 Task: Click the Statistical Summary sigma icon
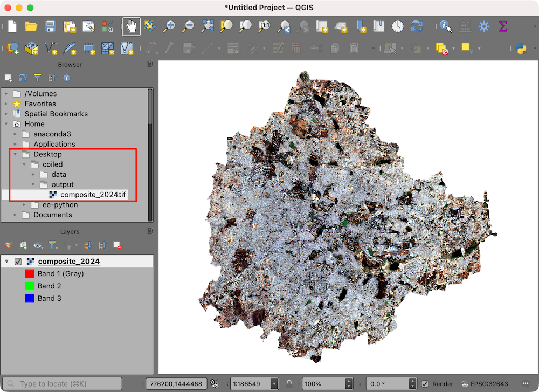click(x=503, y=26)
